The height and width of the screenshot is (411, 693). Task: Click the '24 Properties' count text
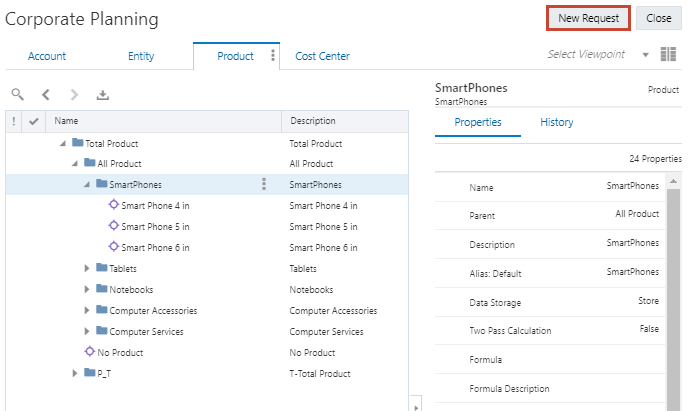655,159
